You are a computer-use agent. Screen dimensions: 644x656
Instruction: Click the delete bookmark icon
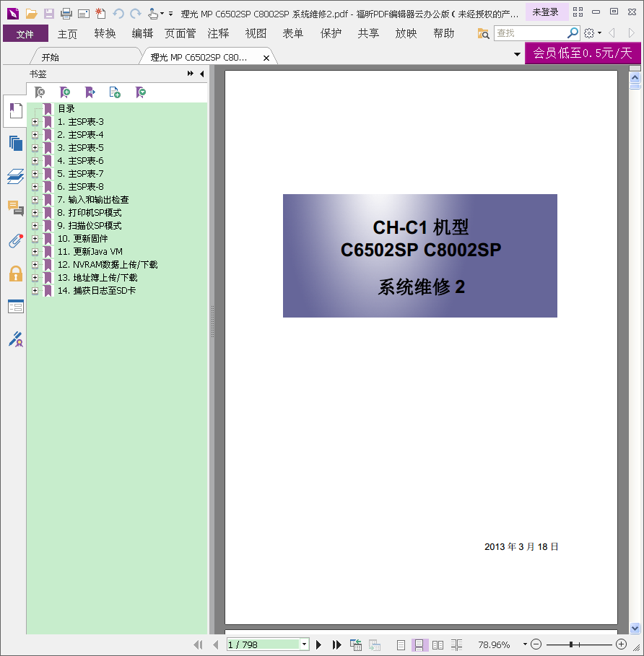(40, 92)
